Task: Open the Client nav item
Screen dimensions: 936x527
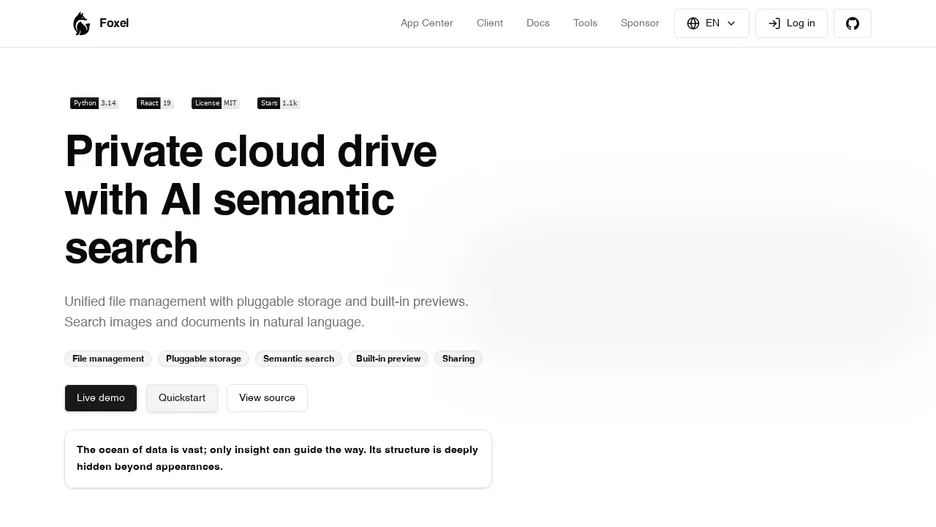Action: click(489, 23)
